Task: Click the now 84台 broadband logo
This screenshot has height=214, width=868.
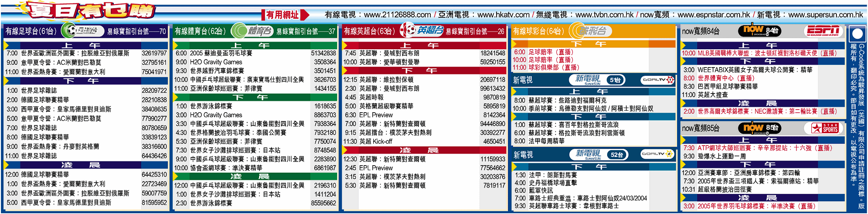Action: click(759, 31)
